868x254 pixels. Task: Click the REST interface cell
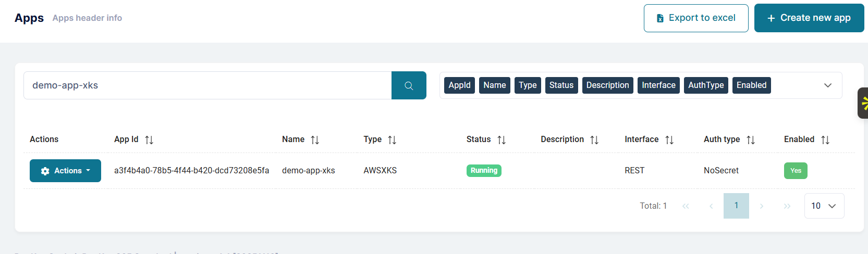(x=634, y=171)
